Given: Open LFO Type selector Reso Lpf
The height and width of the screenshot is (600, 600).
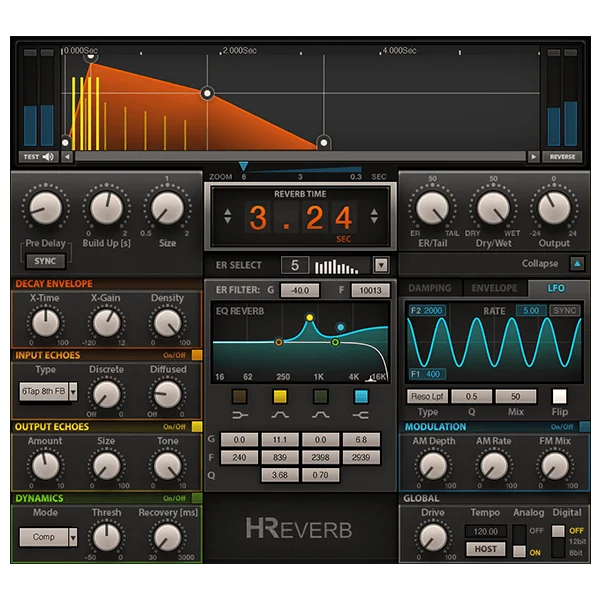Looking at the screenshot, I should pos(427,396).
